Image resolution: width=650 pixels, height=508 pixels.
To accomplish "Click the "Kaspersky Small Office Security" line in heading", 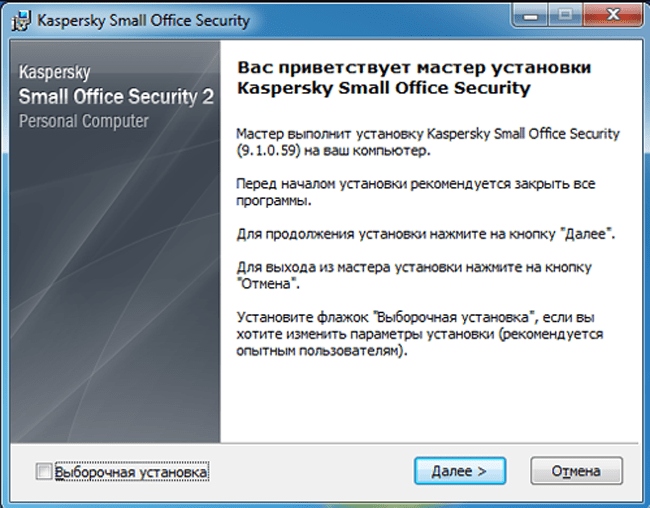I will pos(382,88).
